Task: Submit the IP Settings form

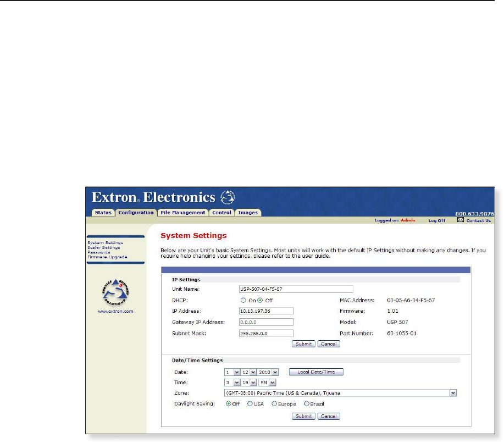Action: coord(303,344)
